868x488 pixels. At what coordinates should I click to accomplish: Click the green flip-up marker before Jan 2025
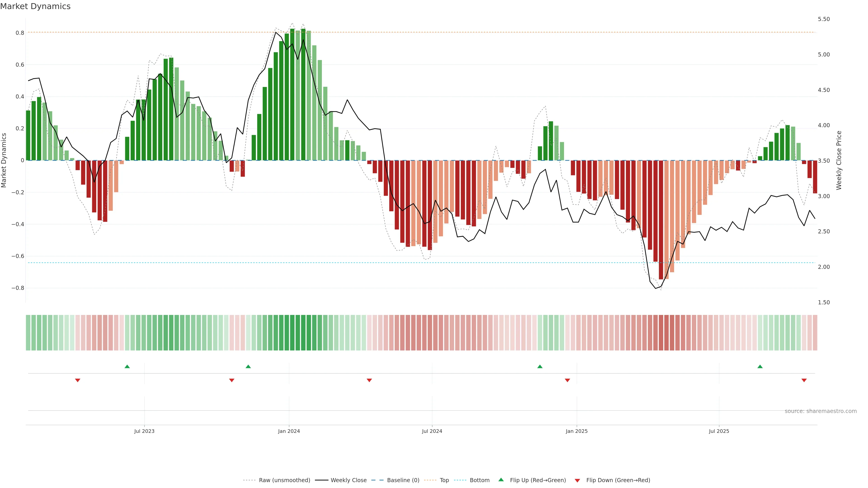click(x=540, y=366)
